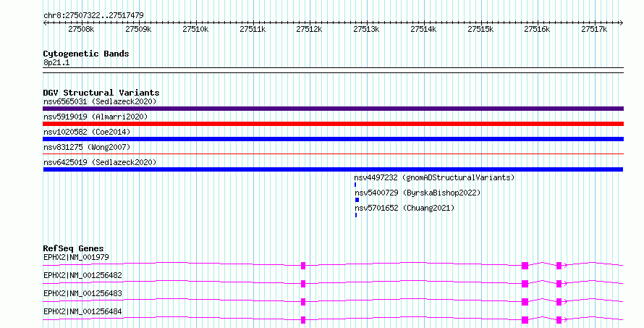Click NM_001979 exon near 27516k

pos(525,266)
